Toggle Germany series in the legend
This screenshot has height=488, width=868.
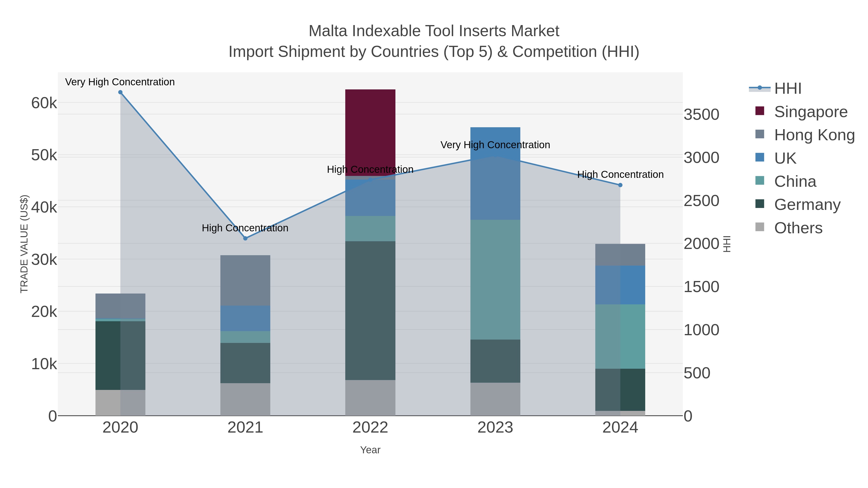[798, 204]
